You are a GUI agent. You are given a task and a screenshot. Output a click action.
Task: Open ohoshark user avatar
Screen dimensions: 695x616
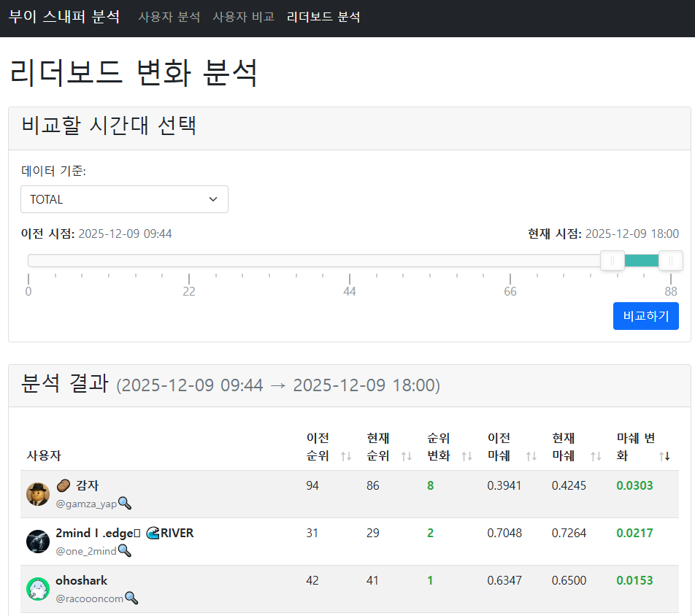(38, 589)
